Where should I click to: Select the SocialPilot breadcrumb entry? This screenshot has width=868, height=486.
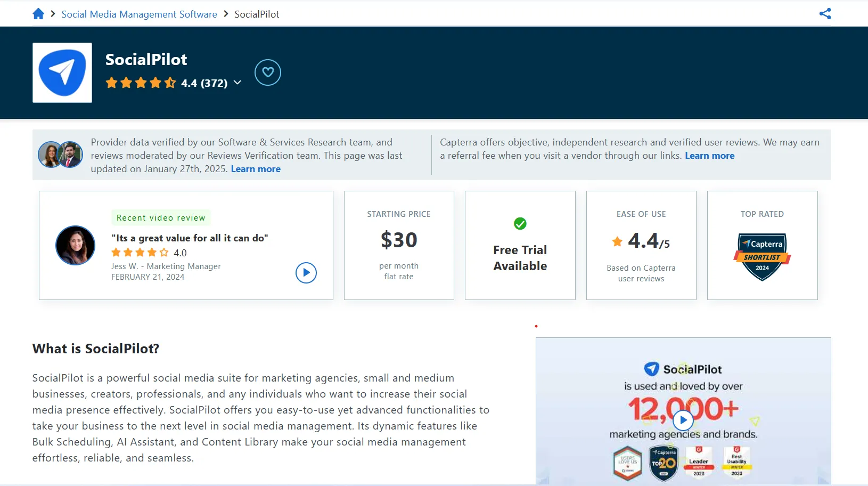[x=257, y=14]
